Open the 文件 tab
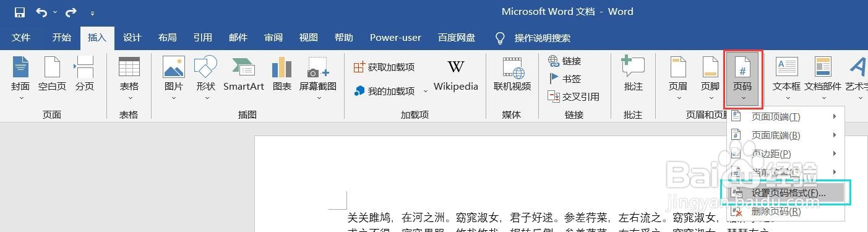Screen dimensions: 868x232 click(21, 38)
